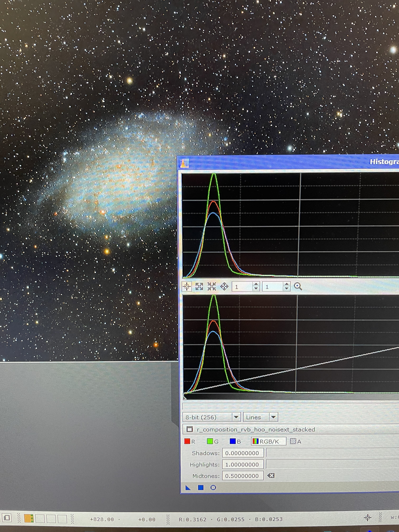Click the blue circle real-time preview icon
The image size is (399, 532).
tap(213, 488)
